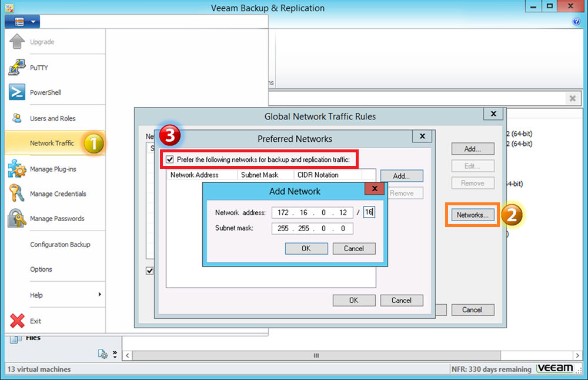
Task: Close the Preferred Networks dialog
Action: 422,136
